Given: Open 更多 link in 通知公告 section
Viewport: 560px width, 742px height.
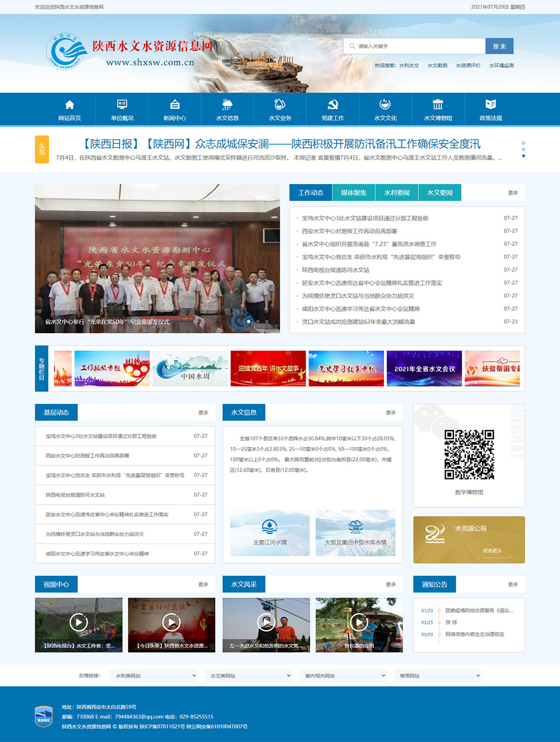Looking at the screenshot, I should coord(512,585).
